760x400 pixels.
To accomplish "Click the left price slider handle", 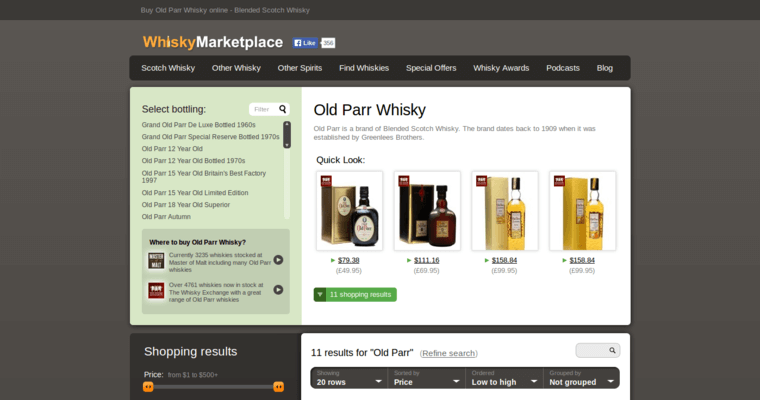I will click(x=148, y=386).
